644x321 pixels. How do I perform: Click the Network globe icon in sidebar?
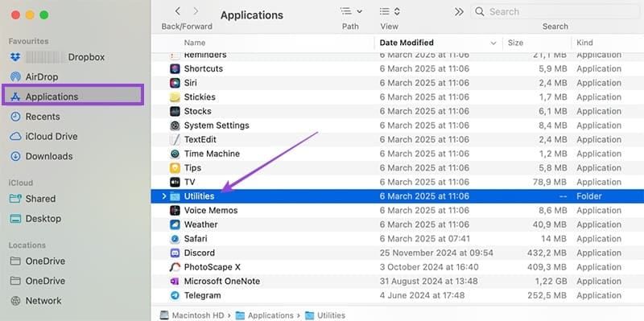pyautogui.click(x=15, y=301)
